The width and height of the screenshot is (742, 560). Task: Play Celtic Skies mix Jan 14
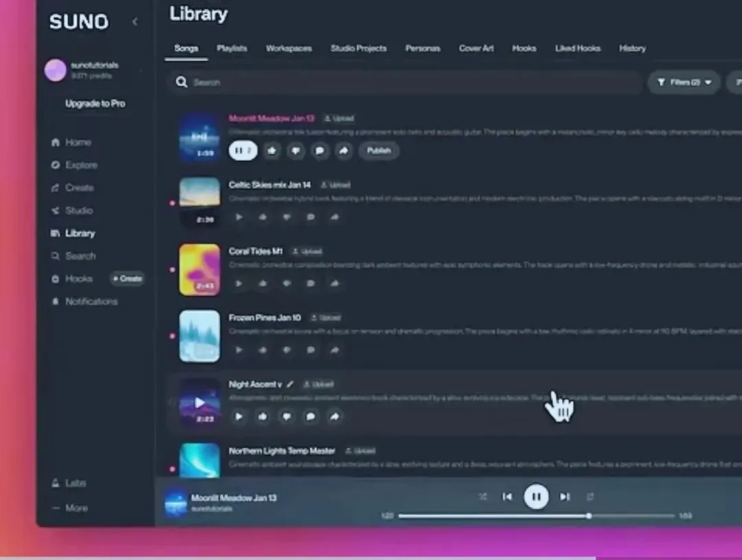click(x=239, y=217)
